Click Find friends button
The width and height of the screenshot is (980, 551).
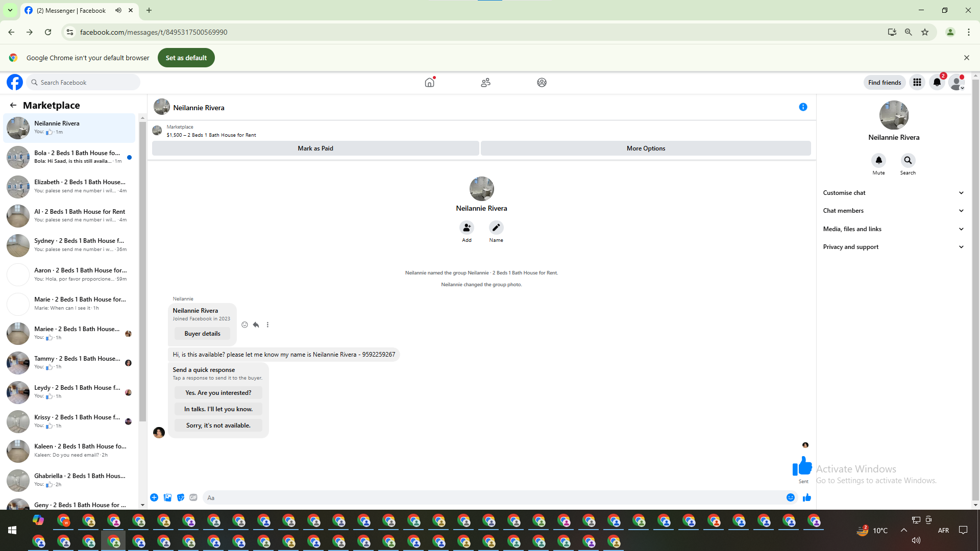click(x=885, y=82)
